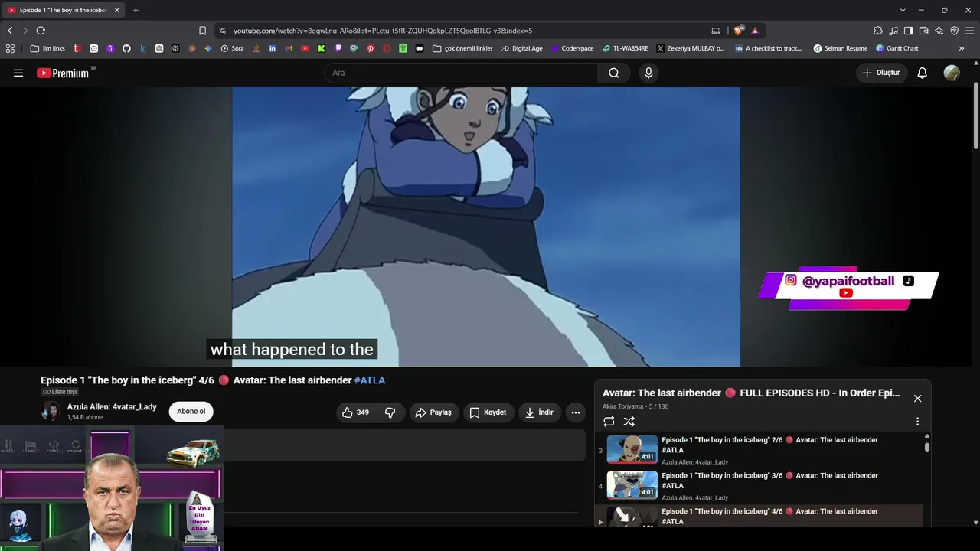The height and width of the screenshot is (551, 980).
Task: Toggle playlist shuffle
Action: pyautogui.click(x=629, y=422)
